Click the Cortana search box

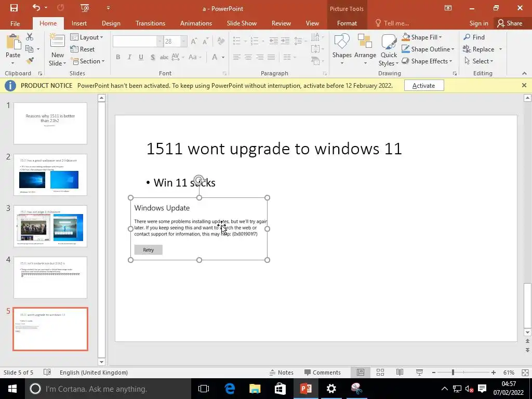[x=108, y=389]
